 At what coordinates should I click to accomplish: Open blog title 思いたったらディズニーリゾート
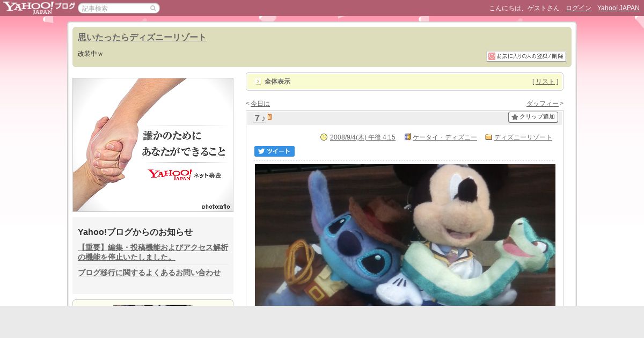[142, 37]
